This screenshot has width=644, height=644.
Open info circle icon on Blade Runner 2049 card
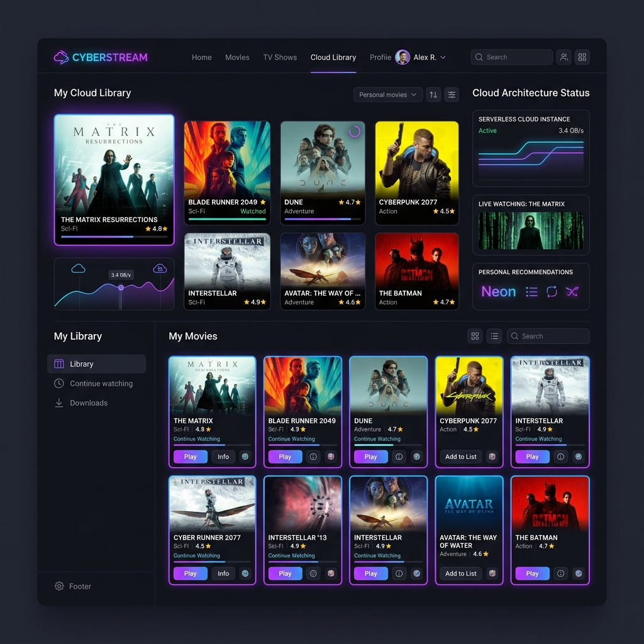click(x=313, y=457)
